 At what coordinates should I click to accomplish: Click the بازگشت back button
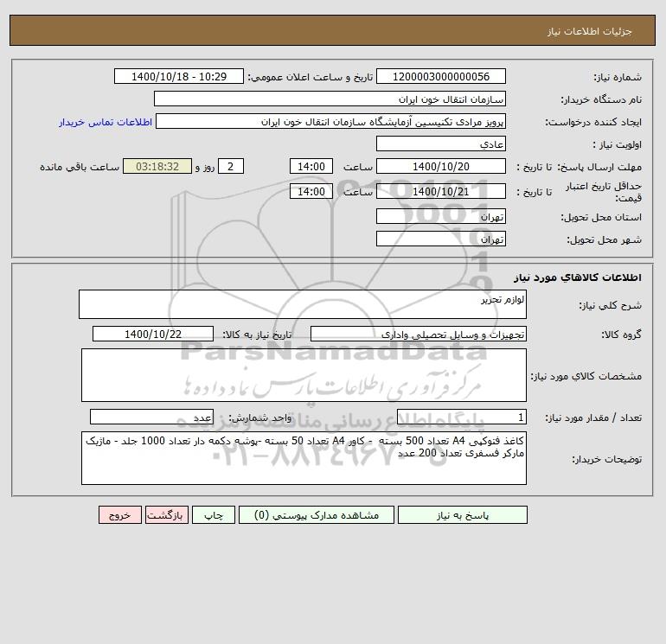coord(166,515)
